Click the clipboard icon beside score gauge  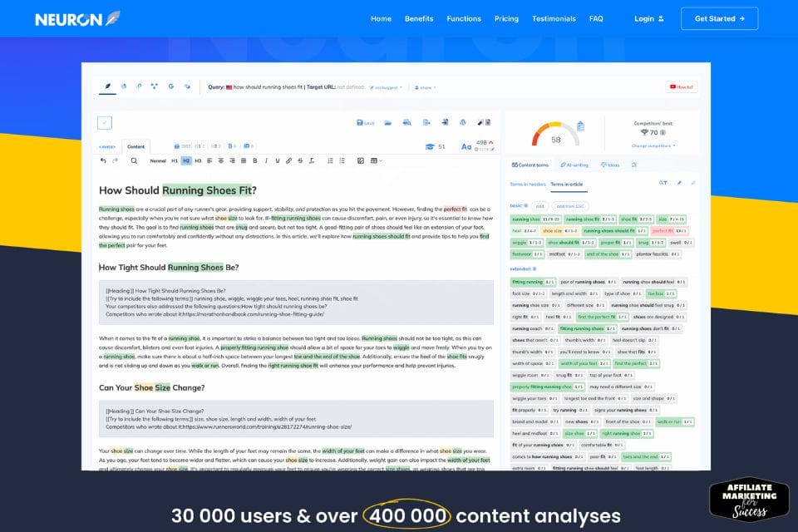pos(581,126)
